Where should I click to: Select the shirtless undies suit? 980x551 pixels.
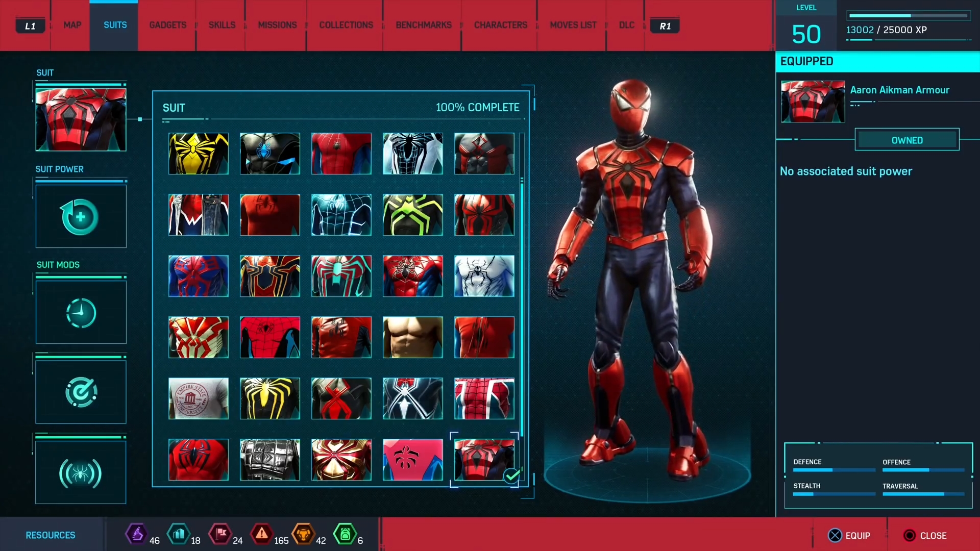tap(413, 337)
